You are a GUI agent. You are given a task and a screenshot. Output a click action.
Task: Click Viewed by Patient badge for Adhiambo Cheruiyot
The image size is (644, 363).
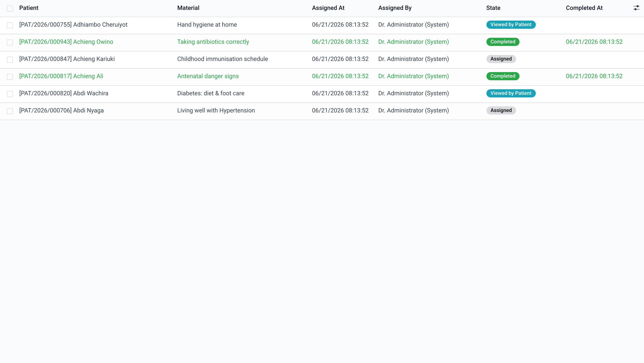pyautogui.click(x=511, y=24)
